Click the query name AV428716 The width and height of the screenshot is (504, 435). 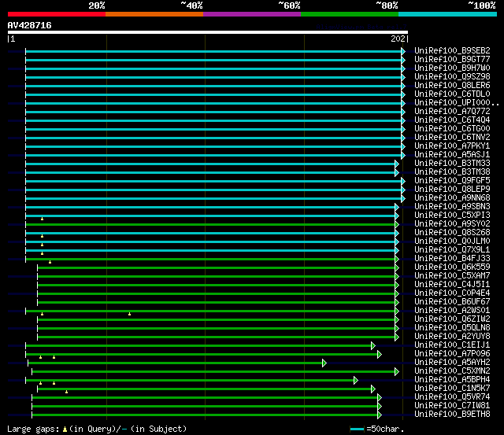click(30, 25)
